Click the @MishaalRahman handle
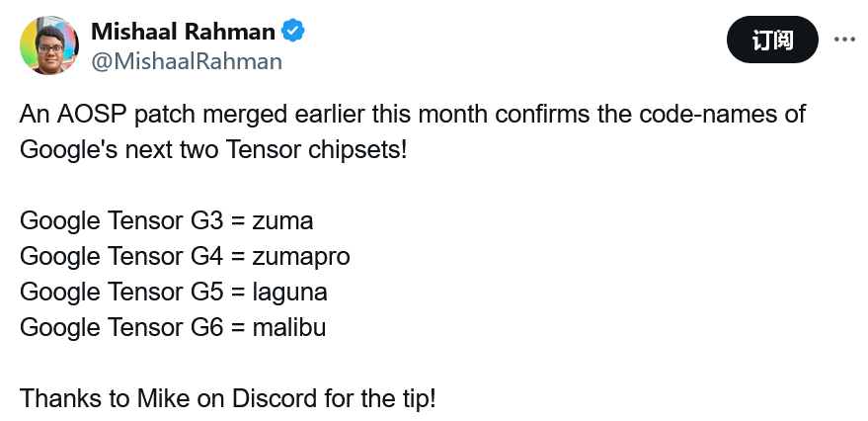This screenshot has width=868, height=421. click(x=187, y=61)
